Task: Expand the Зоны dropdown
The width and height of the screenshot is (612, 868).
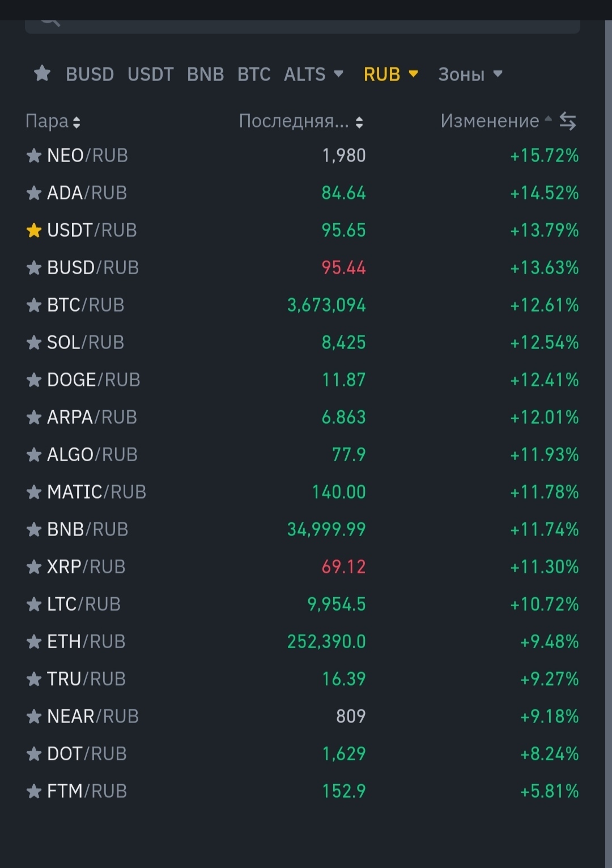Action: (x=470, y=74)
